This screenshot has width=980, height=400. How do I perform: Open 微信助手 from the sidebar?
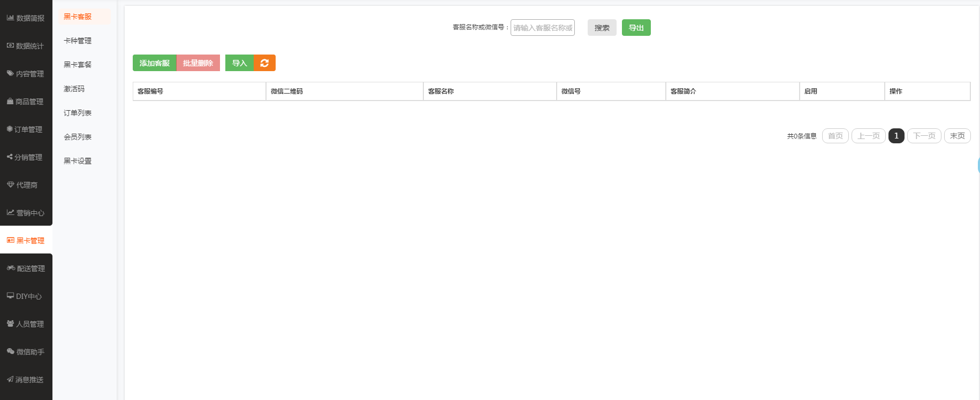click(26, 352)
